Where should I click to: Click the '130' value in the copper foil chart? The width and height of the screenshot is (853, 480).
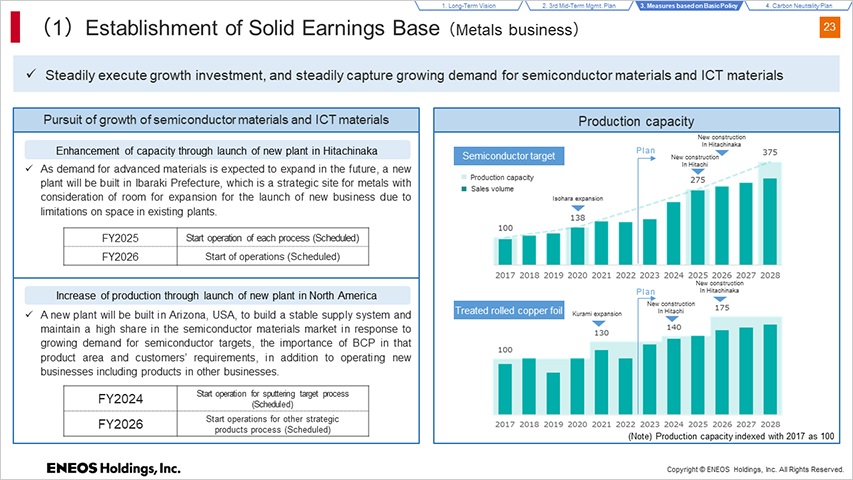click(601, 333)
